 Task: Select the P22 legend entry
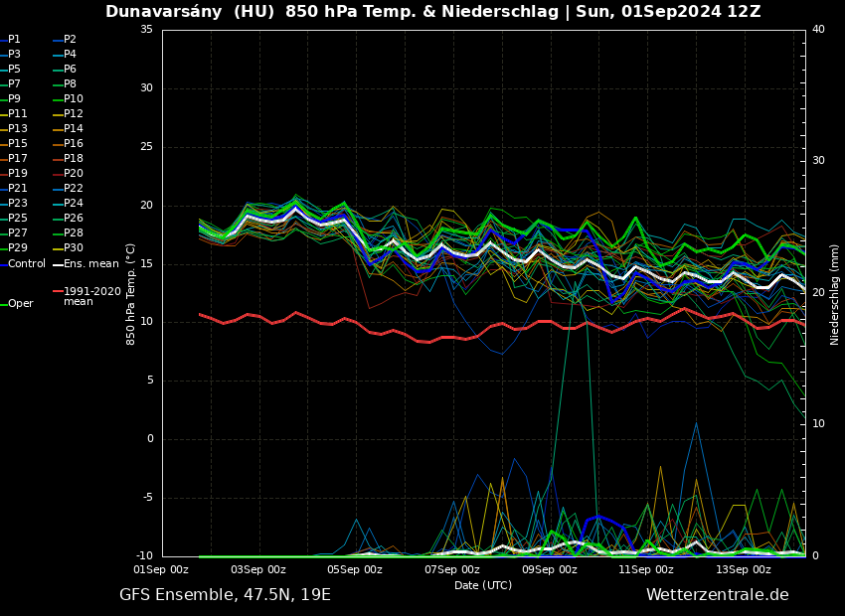pos(73,189)
